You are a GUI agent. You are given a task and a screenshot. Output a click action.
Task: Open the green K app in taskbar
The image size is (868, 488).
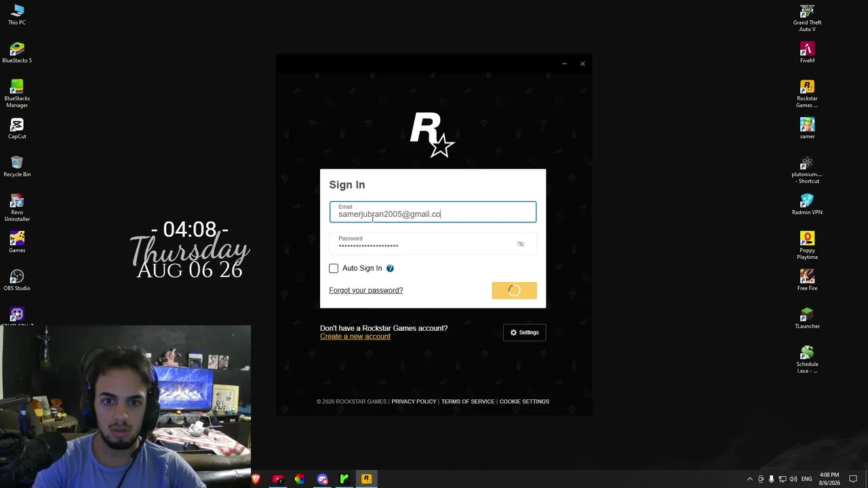click(344, 479)
